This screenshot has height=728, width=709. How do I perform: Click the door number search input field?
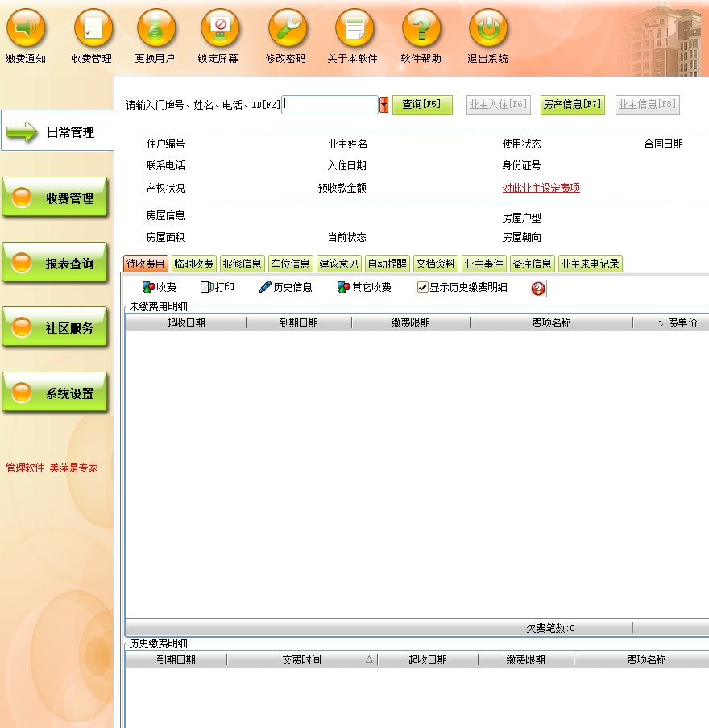[330, 105]
